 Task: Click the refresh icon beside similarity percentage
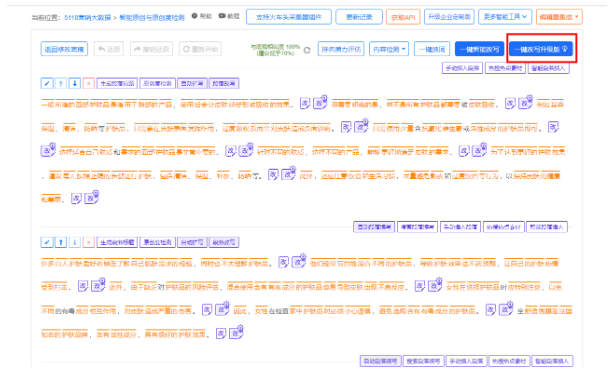click(307, 50)
